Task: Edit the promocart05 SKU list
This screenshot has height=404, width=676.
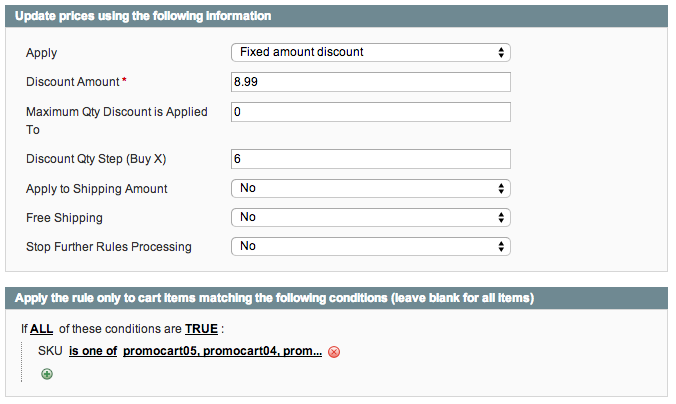Action: click(x=222, y=351)
